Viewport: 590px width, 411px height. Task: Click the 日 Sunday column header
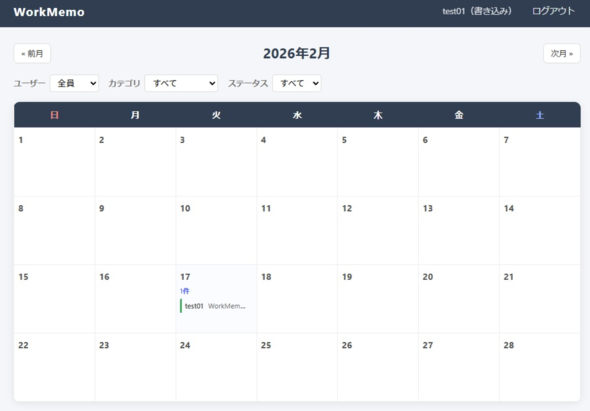click(x=54, y=115)
